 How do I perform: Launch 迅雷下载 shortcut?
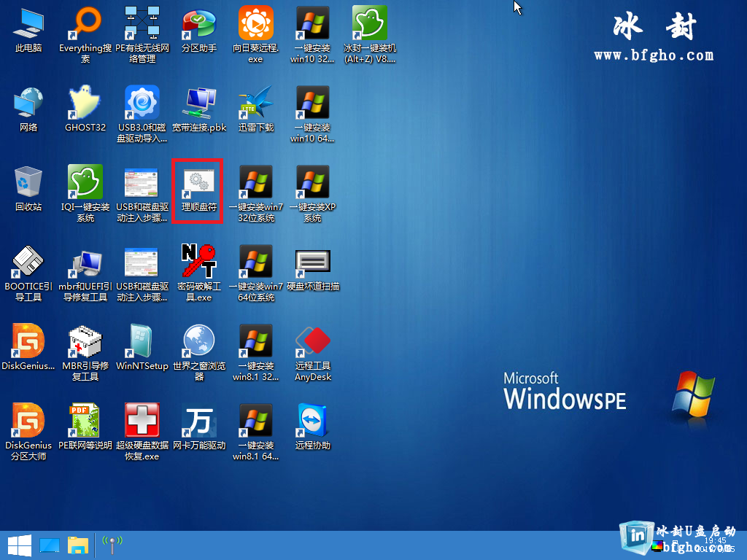point(256,109)
